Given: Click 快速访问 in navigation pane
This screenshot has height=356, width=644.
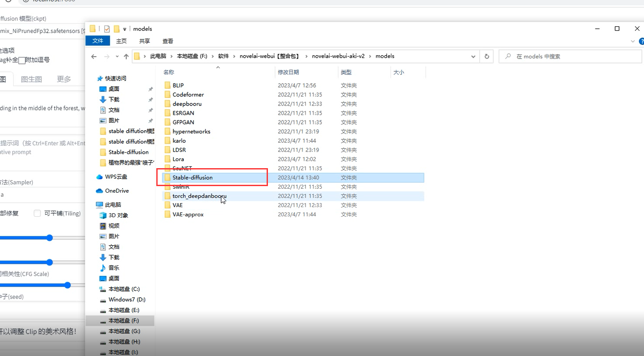Looking at the screenshot, I should pos(115,78).
